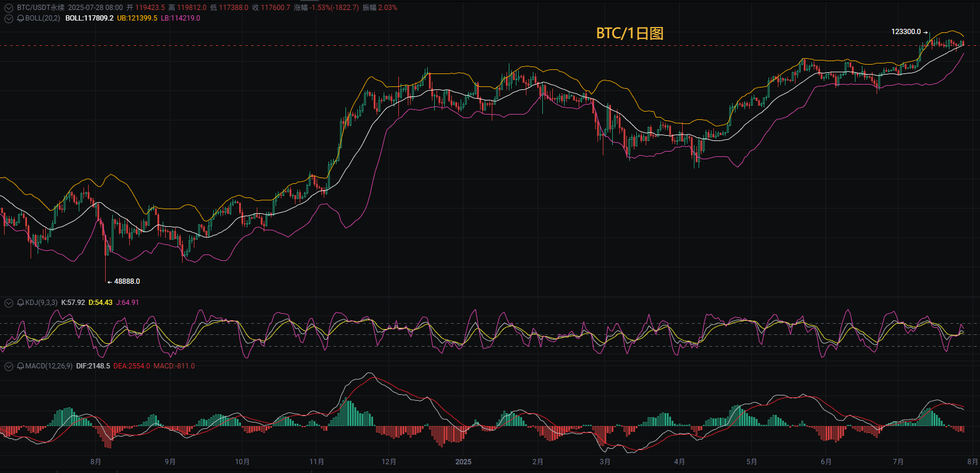Click the pink LB:114219.0 lower band value

(x=180, y=18)
